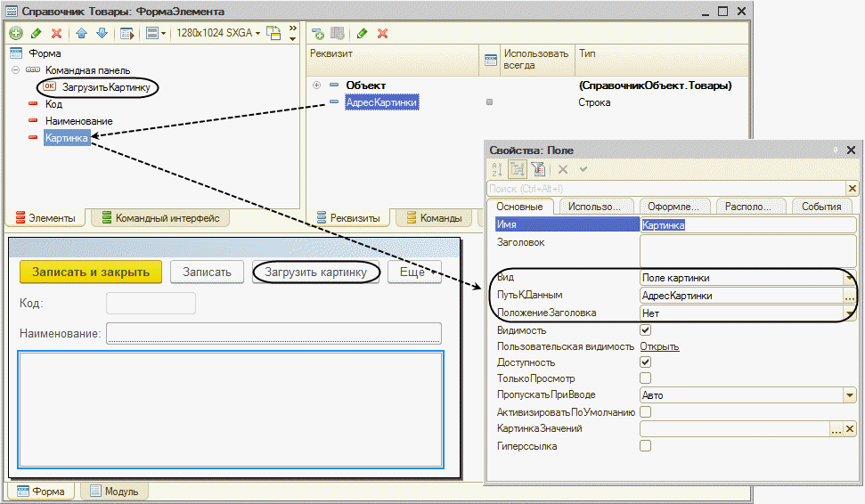Delete form element using red X in elements toolbar
The height and width of the screenshot is (504, 865).
click(56, 33)
